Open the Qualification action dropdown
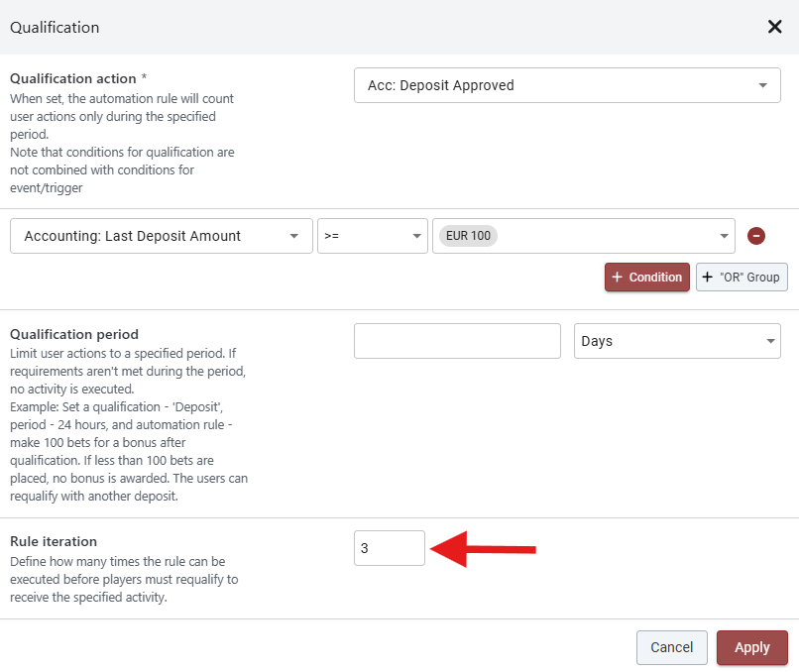 pos(567,85)
